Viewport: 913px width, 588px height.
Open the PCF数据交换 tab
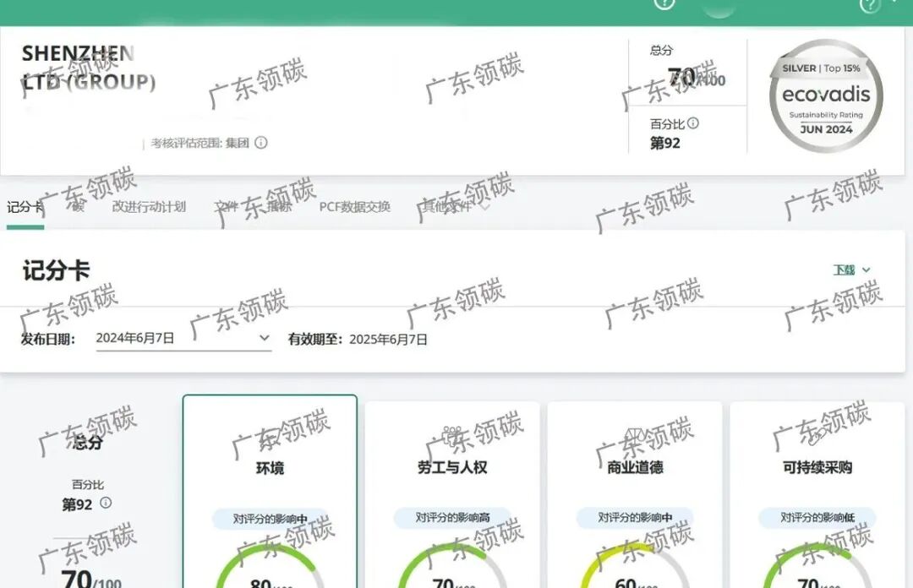pos(353,204)
